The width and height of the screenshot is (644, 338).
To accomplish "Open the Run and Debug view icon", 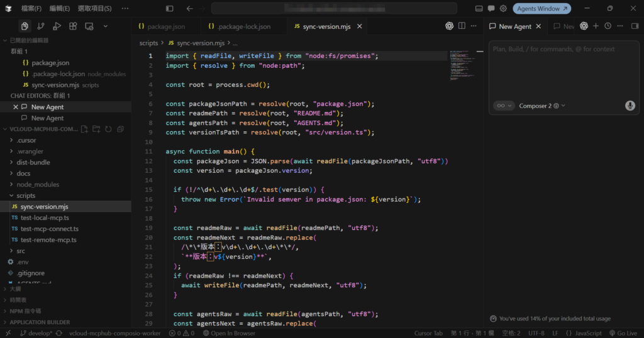I will pyautogui.click(x=57, y=26).
